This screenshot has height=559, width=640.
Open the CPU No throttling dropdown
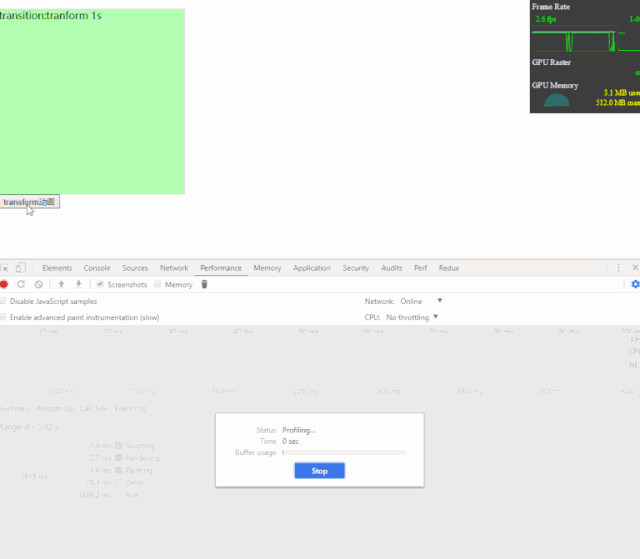(412, 317)
